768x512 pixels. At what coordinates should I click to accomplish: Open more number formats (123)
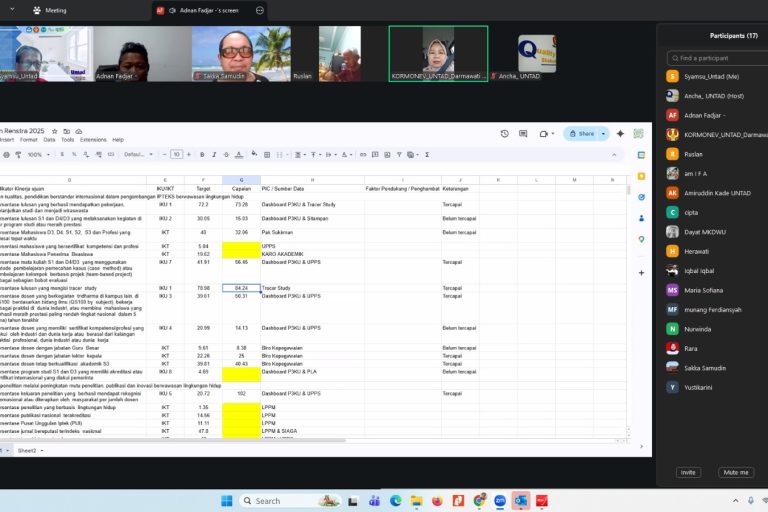[111, 155]
